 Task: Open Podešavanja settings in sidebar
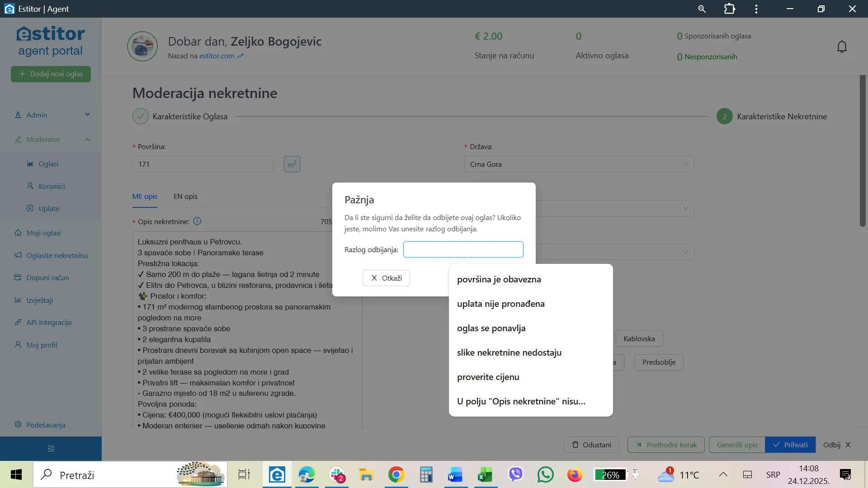tap(45, 425)
